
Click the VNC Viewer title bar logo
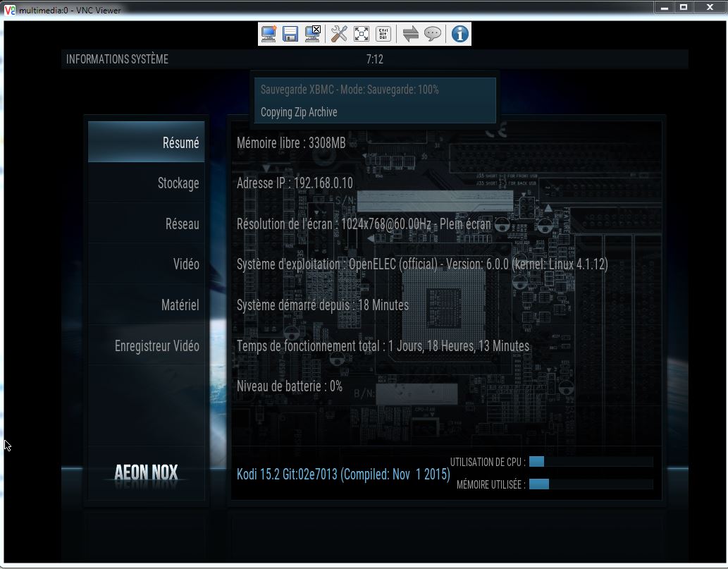coord(9,10)
